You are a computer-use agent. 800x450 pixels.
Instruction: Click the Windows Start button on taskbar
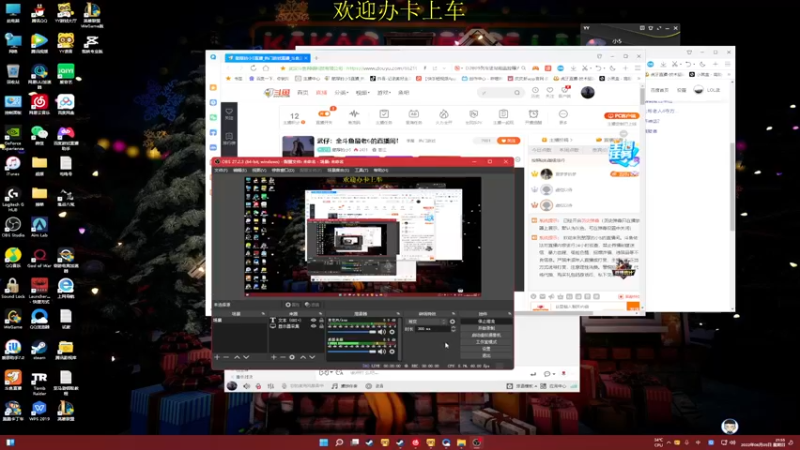pyautogui.click(x=323, y=442)
